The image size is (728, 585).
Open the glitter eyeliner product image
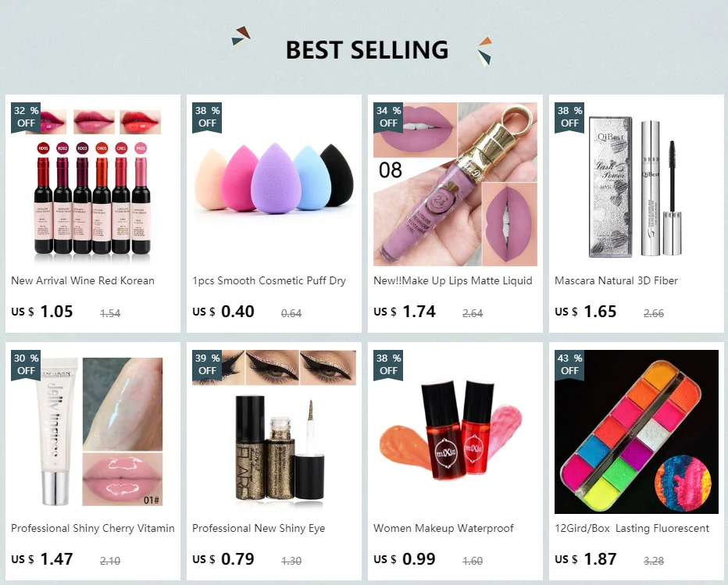[x=274, y=432]
